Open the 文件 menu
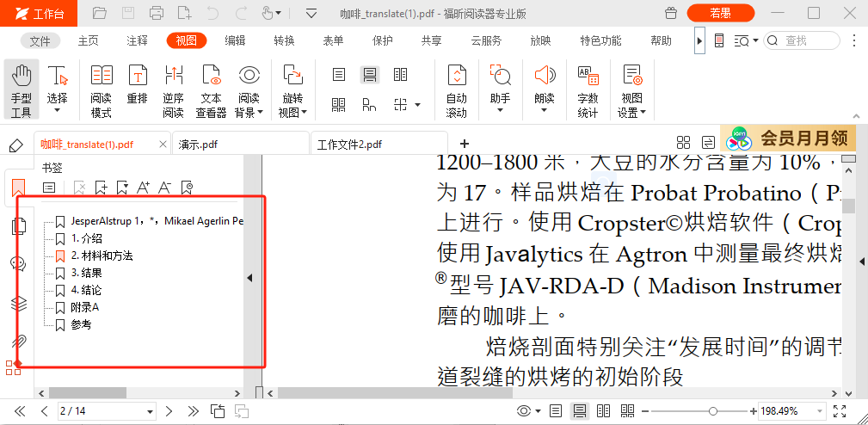 (x=40, y=41)
